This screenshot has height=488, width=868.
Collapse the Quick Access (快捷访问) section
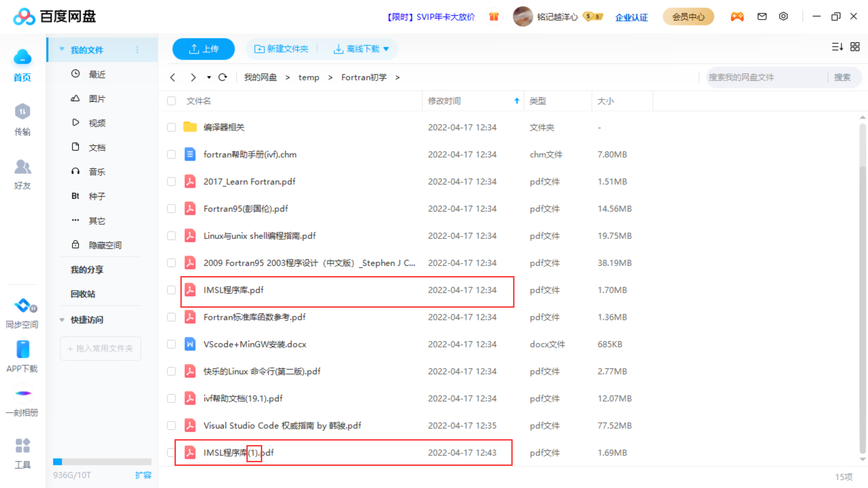click(62, 319)
